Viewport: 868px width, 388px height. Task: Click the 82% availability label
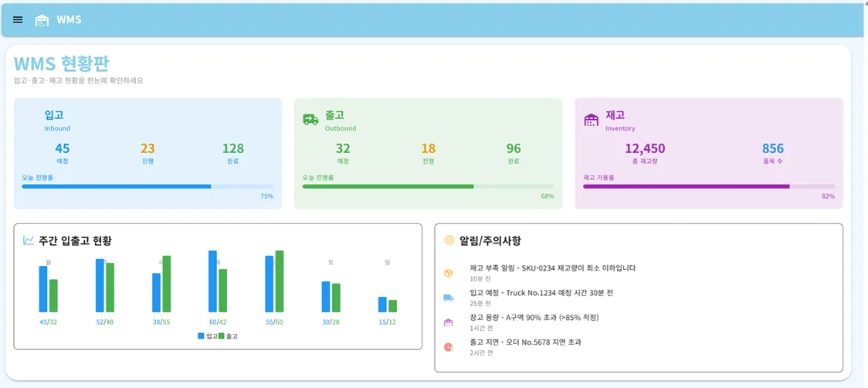[x=828, y=196]
